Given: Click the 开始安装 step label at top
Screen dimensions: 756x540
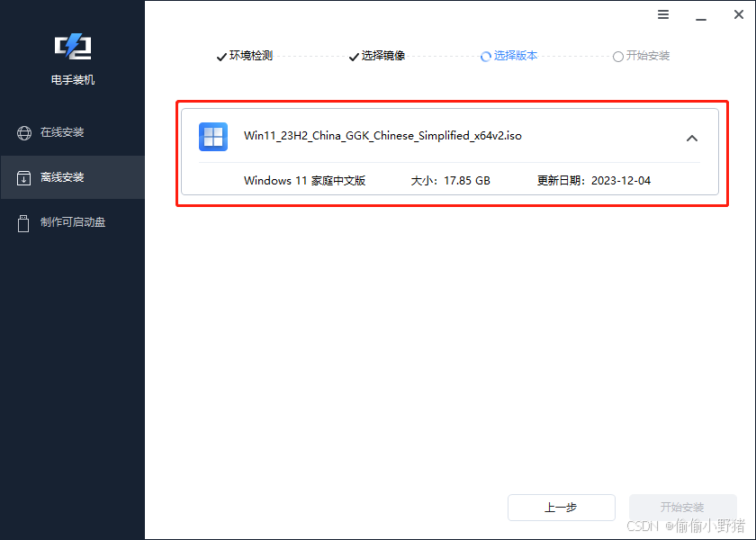Looking at the screenshot, I should 647,56.
